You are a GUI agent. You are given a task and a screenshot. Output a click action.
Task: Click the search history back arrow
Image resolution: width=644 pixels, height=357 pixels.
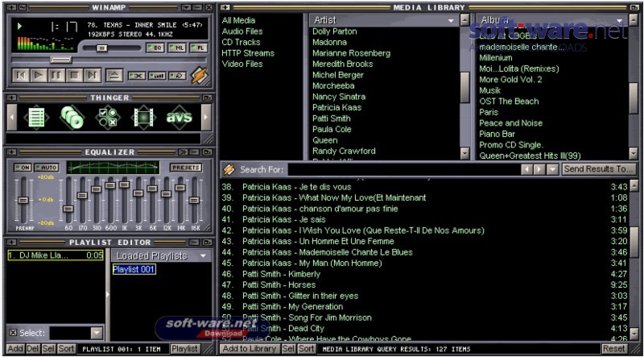point(526,169)
